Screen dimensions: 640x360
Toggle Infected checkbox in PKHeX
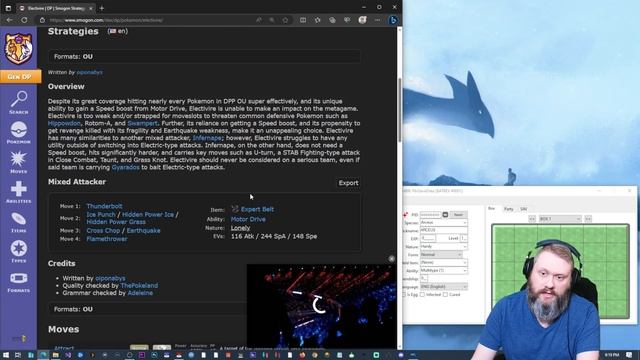click(x=422, y=294)
